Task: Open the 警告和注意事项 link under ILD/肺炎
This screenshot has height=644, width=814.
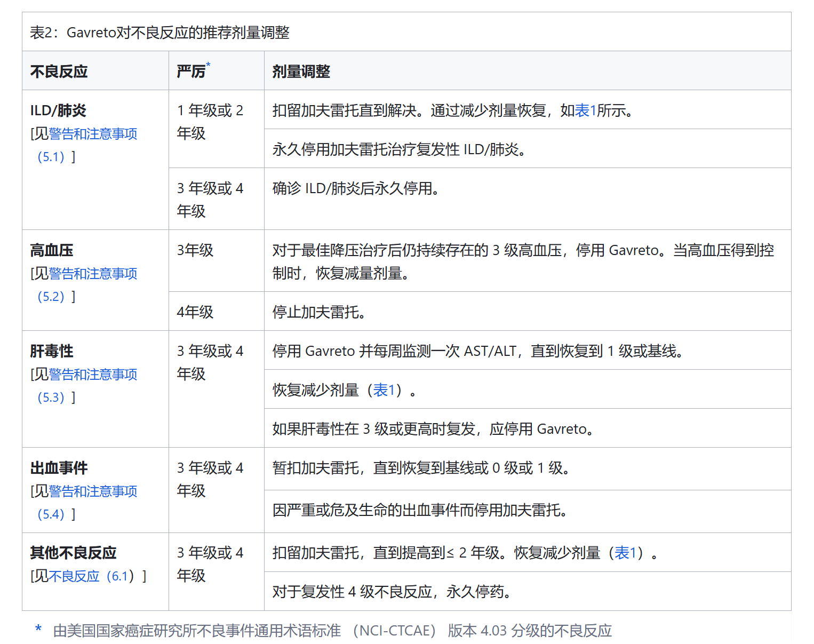Action: tap(93, 134)
